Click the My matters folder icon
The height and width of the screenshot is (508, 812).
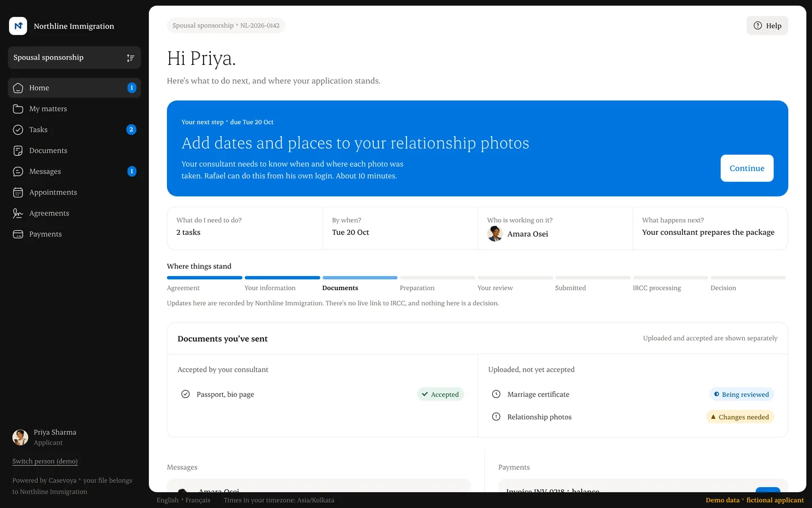pyautogui.click(x=18, y=109)
